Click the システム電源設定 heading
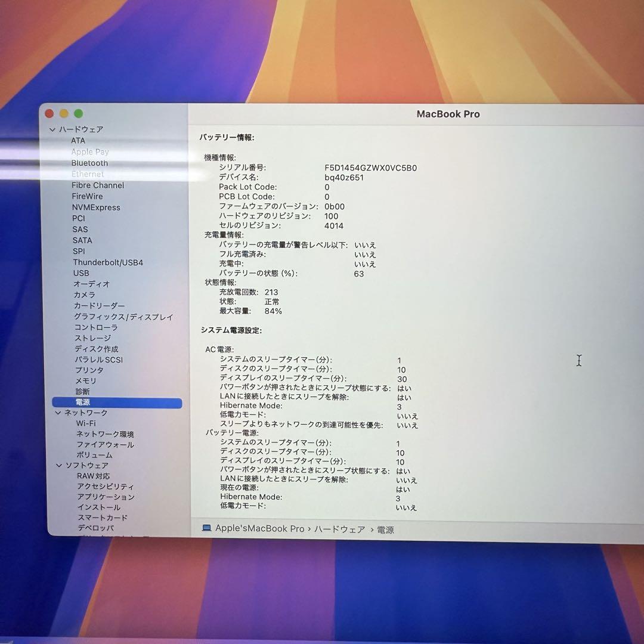This screenshot has width=644, height=644. click(x=231, y=330)
